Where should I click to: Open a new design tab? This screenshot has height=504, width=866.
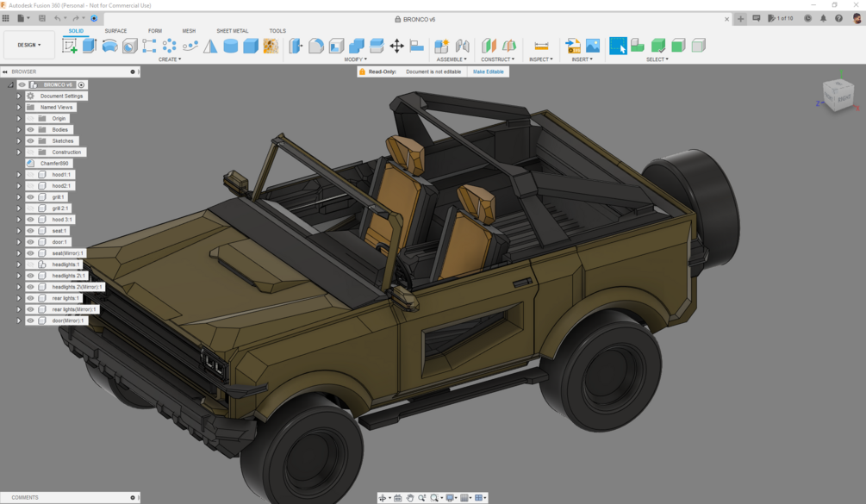point(741,19)
